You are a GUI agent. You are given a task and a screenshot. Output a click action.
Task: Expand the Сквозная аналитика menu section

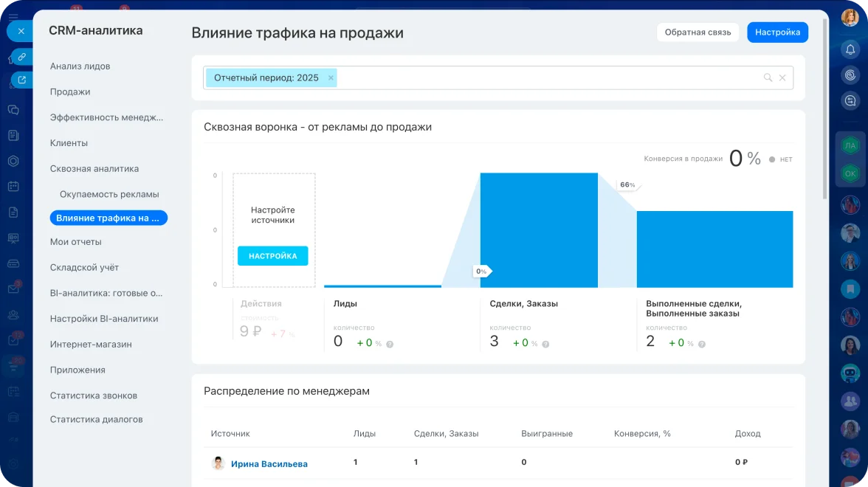(93, 168)
